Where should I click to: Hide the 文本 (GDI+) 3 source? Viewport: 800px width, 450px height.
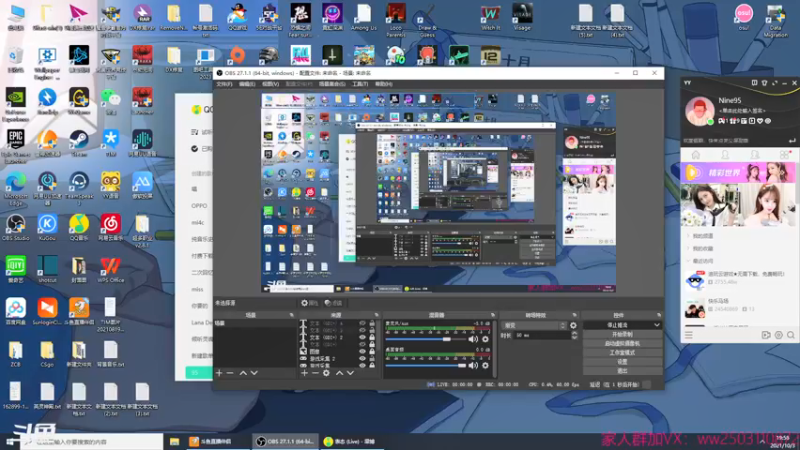362,331
